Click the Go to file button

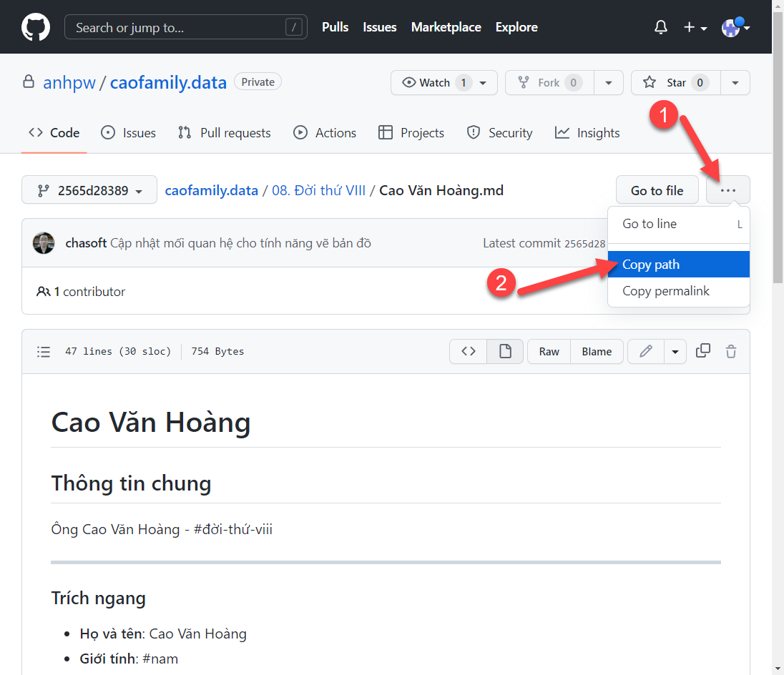(x=657, y=190)
